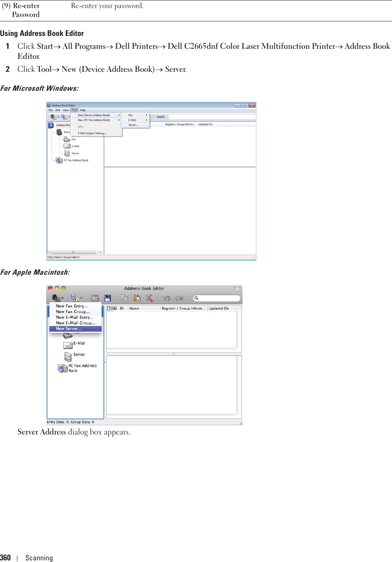Image resolution: width=392 pixels, height=562 pixels.
Task: Choose New (PC Fax Address Book) entry
Action: [x=96, y=120]
